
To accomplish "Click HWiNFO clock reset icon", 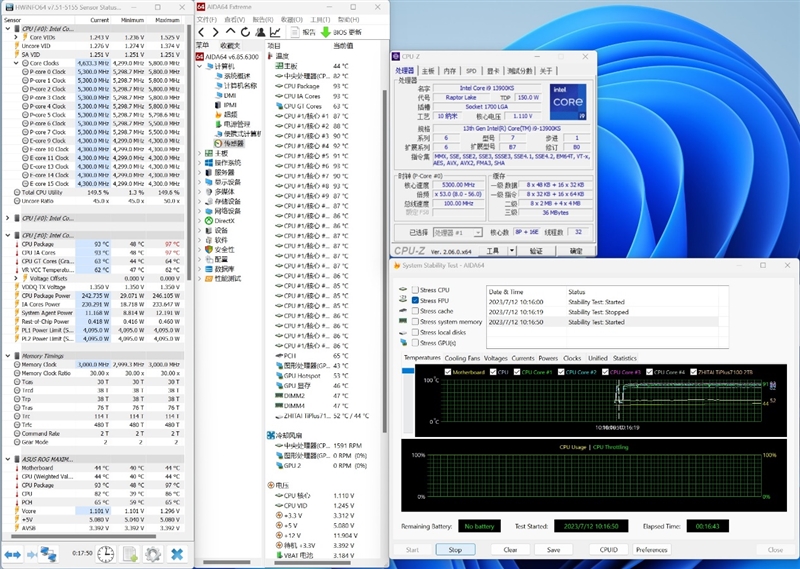I will (106, 554).
